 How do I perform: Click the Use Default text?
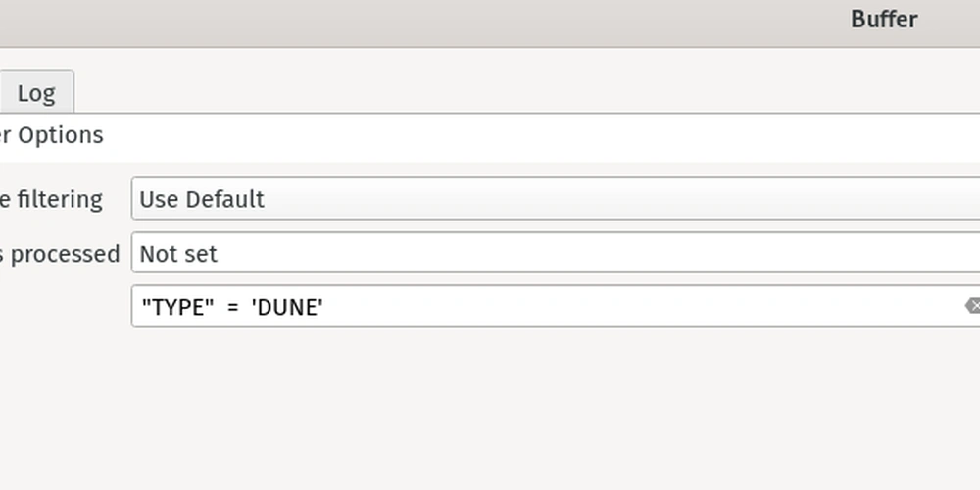pos(202,199)
